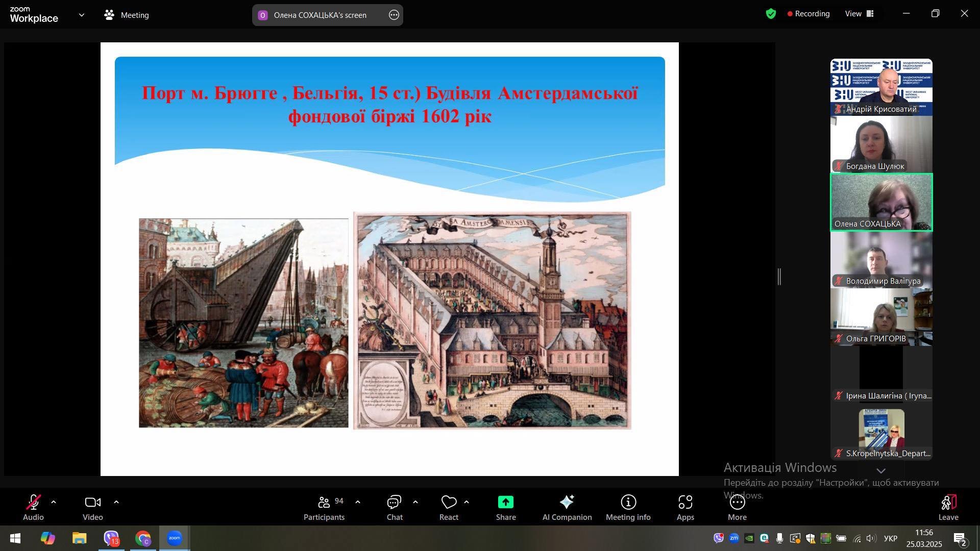Select Олена СОХАЦЬКА's screen tab
The image size is (980, 551).
pos(320,15)
